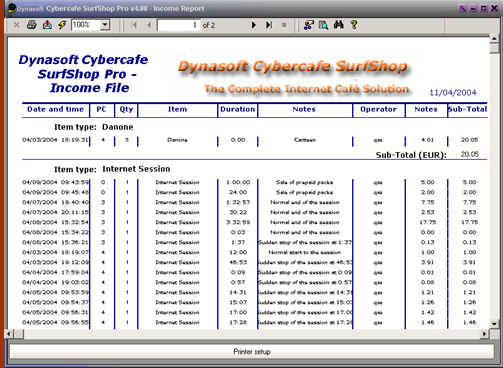Image resolution: width=503 pixels, height=368 pixels.
Task: Click the "Item" column header
Action: coord(177,109)
